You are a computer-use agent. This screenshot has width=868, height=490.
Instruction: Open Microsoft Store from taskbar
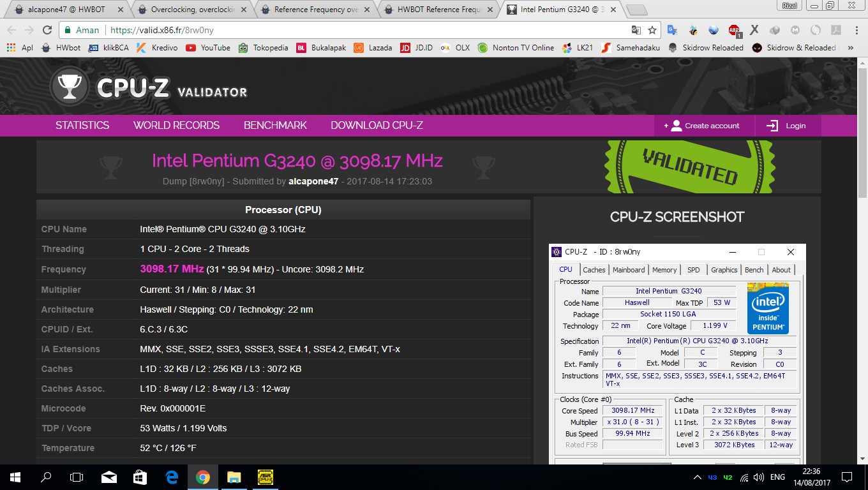tap(140, 477)
